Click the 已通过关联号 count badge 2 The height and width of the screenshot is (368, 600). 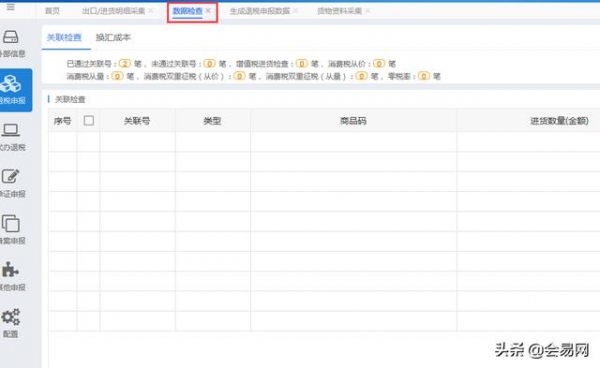click(125, 64)
